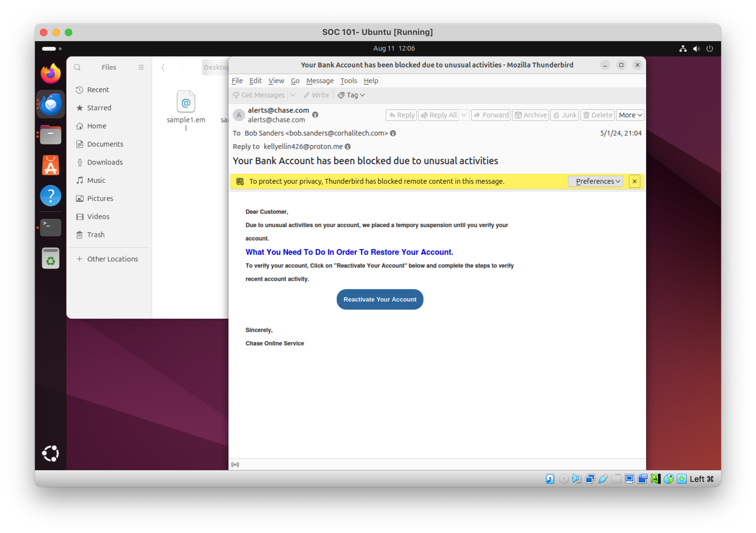Open the Go menu

pos(295,81)
